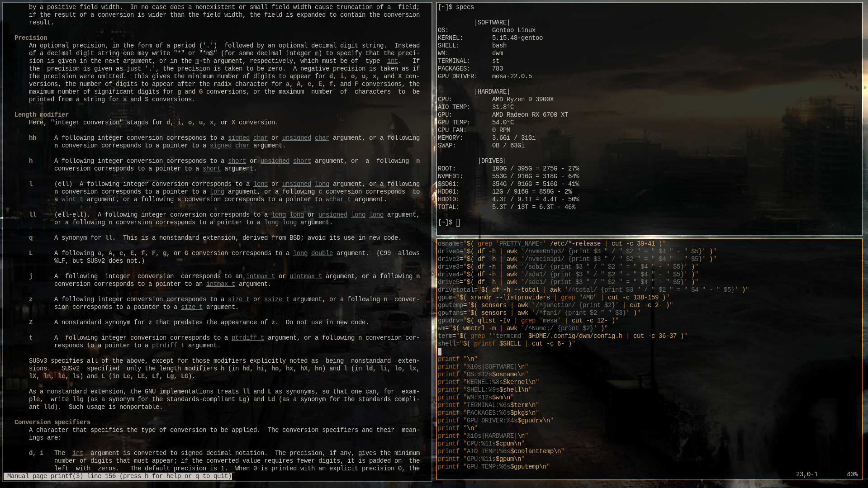Click the 'Precision' section heading in the man page
The width and height of the screenshot is (868, 488).
(31, 38)
